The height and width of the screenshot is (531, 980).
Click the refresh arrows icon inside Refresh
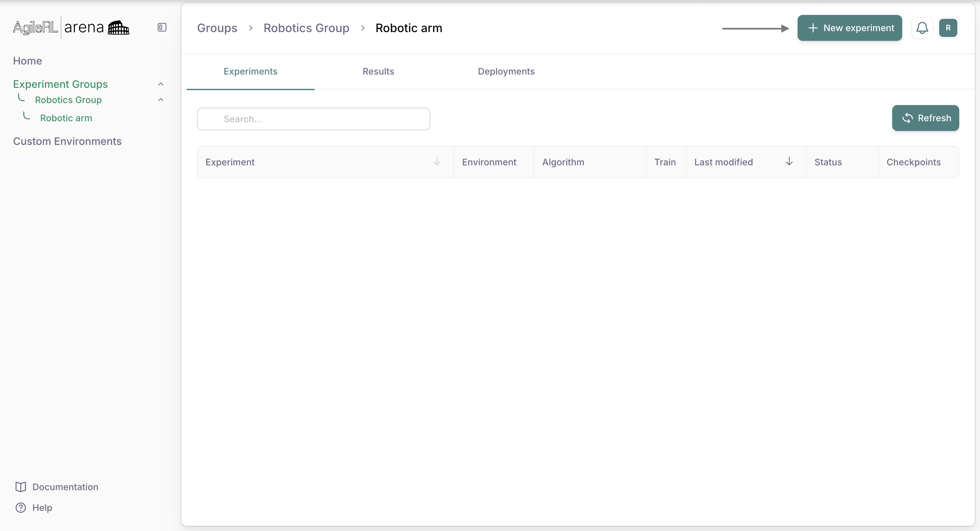(907, 118)
